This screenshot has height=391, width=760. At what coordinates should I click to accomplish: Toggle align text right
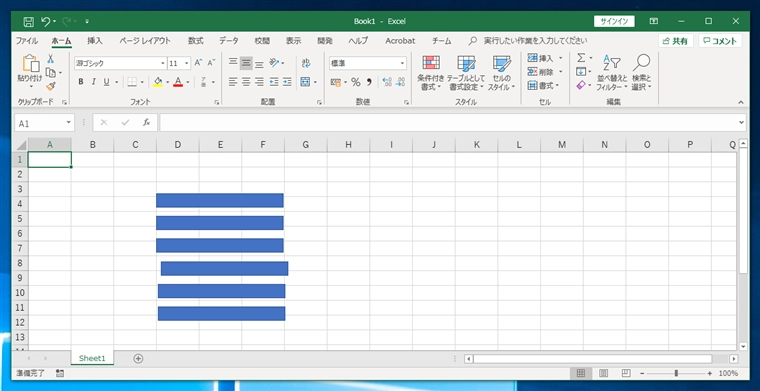pyautogui.click(x=259, y=82)
